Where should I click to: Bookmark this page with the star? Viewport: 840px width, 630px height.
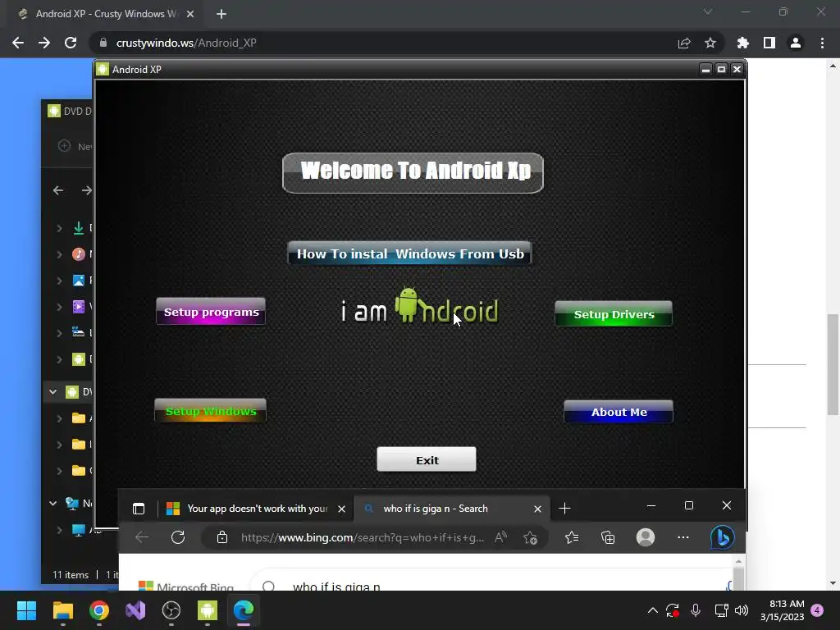(710, 43)
